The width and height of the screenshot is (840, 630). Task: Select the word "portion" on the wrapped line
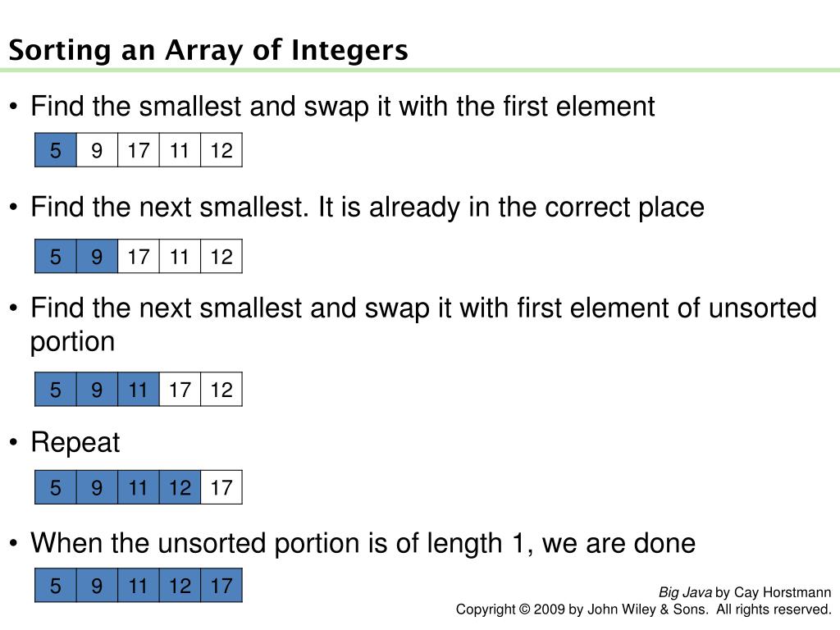click(72, 341)
